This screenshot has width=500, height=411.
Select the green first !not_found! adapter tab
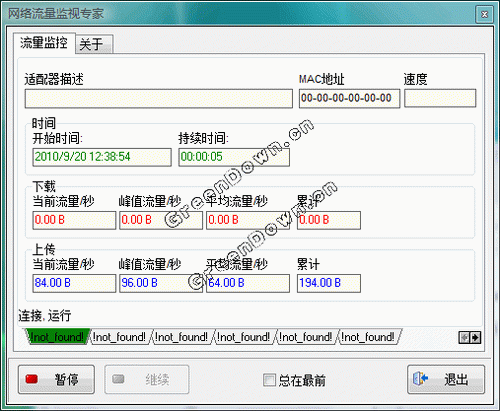(57, 337)
